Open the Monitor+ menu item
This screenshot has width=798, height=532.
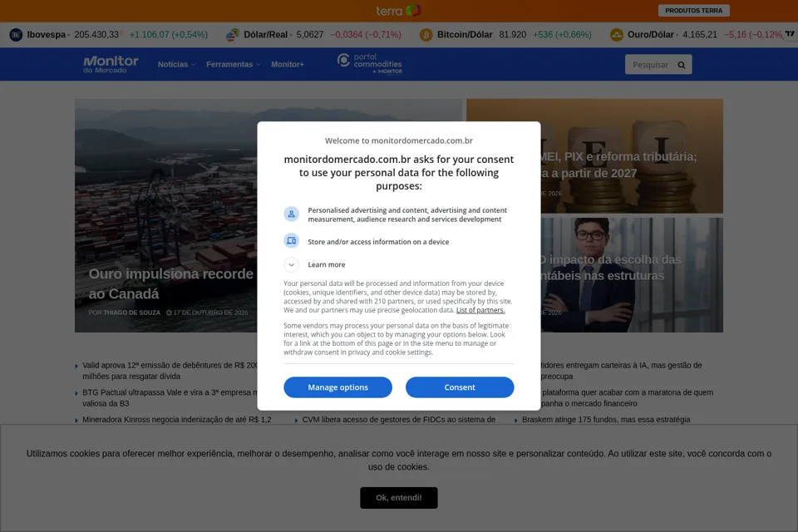[x=288, y=64]
